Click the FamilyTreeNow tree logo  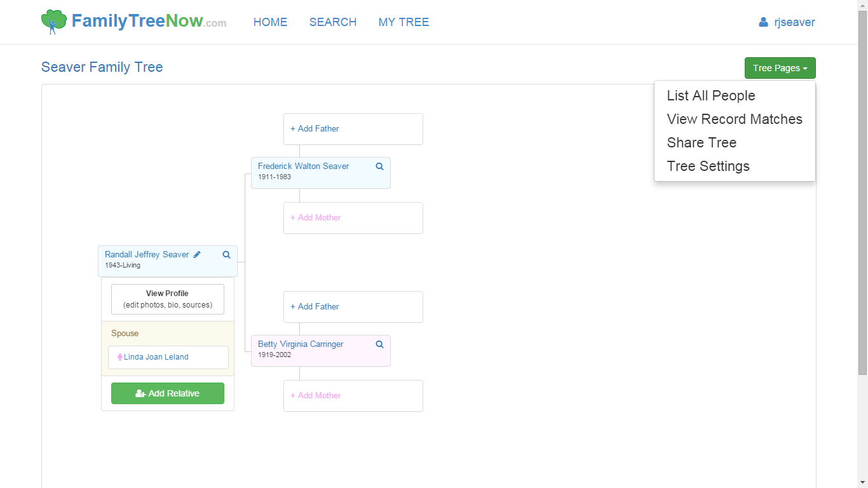[x=53, y=21]
